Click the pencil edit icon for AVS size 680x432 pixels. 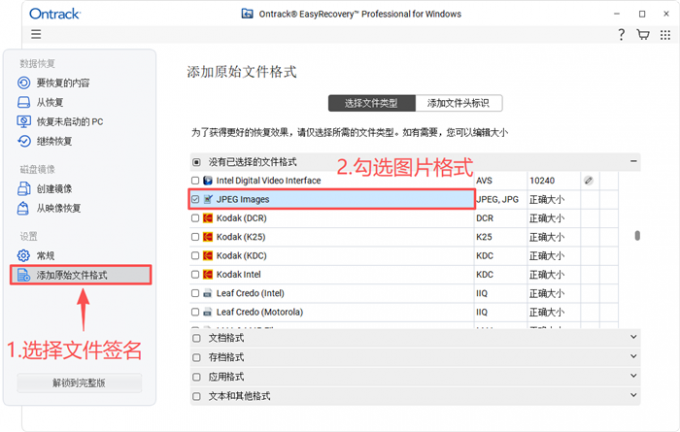click(588, 180)
